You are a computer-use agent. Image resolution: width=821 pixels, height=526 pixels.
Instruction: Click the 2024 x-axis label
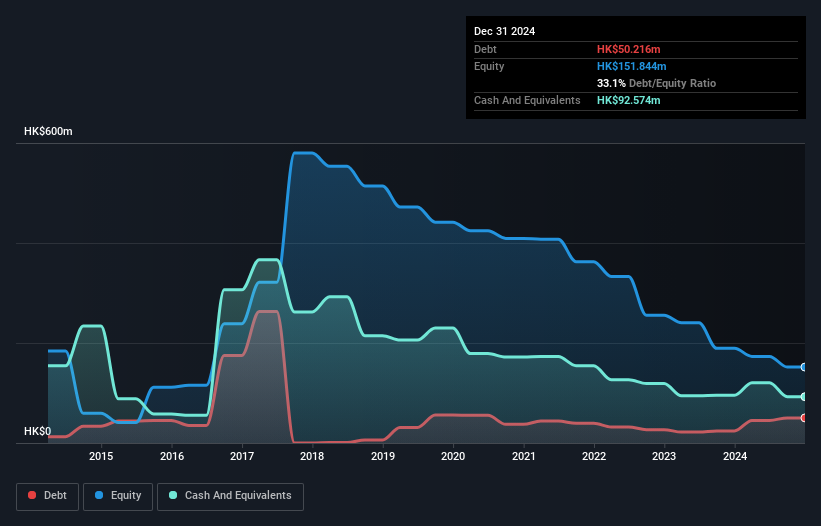coord(735,456)
